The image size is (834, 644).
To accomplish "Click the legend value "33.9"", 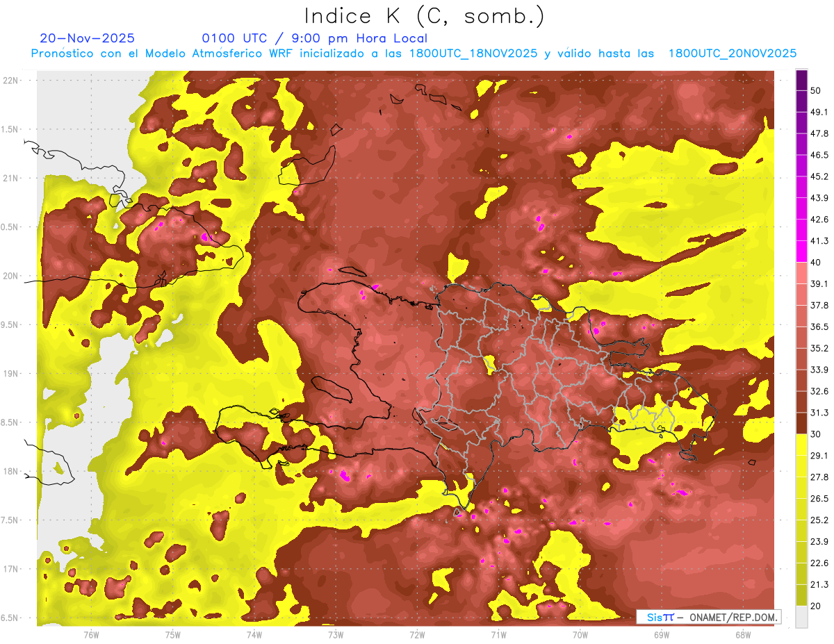I will point(819,370).
